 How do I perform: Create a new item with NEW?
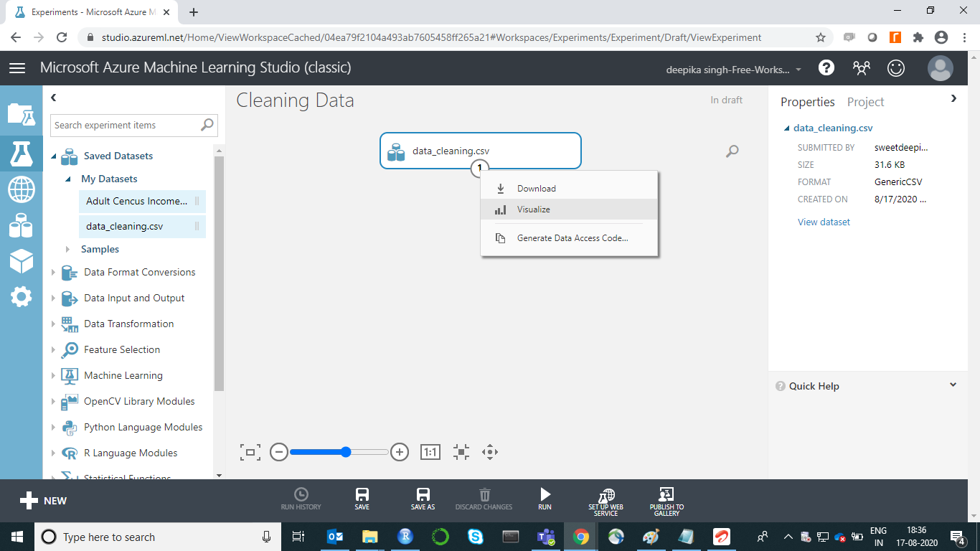tap(43, 501)
